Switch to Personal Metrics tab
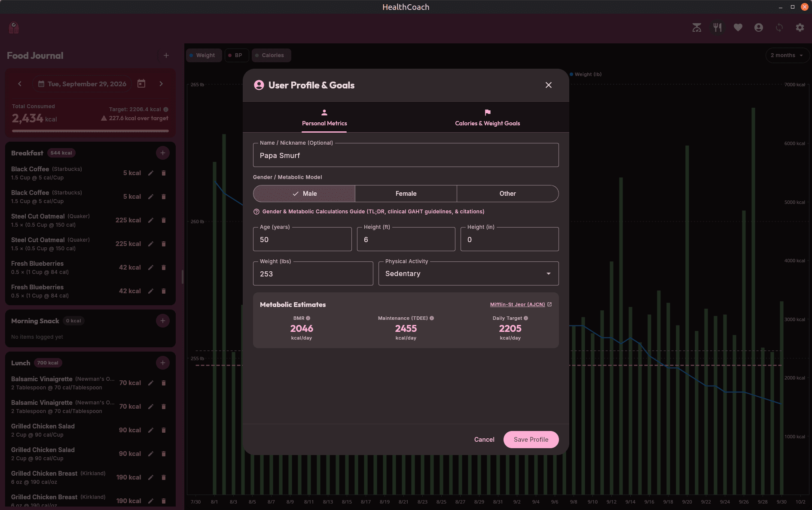Image resolution: width=812 pixels, height=510 pixels. pos(324,117)
